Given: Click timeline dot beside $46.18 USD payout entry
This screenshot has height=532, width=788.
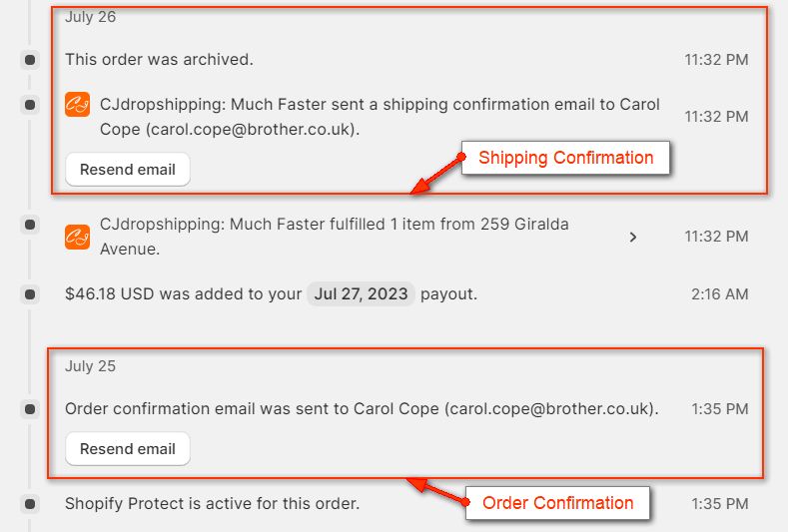Looking at the screenshot, I should [x=30, y=294].
